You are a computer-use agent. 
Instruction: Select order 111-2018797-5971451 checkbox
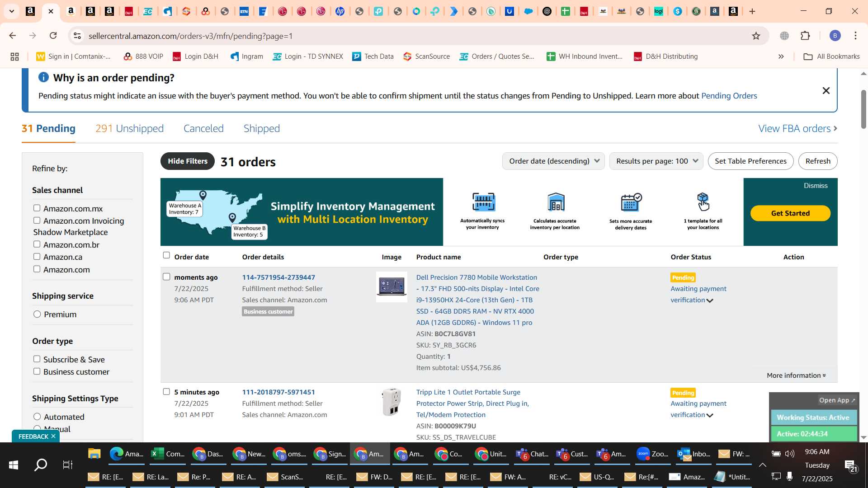click(x=166, y=391)
